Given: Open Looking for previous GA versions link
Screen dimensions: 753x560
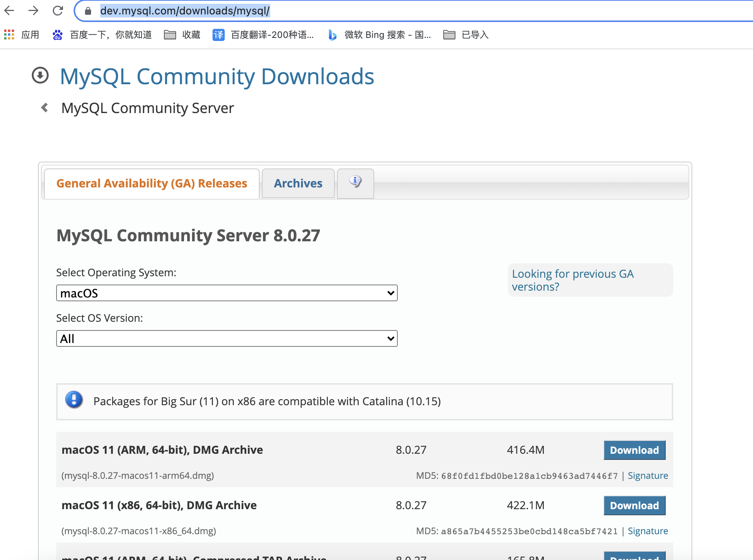Looking at the screenshot, I should [x=572, y=280].
